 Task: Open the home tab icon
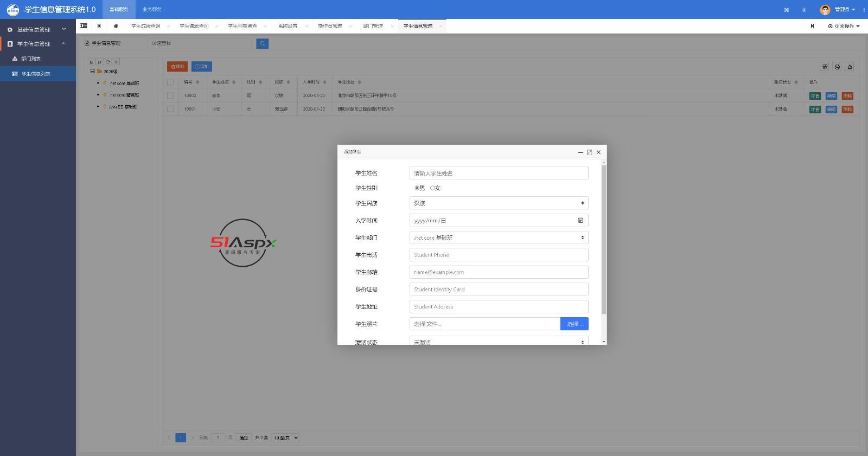pos(116,26)
